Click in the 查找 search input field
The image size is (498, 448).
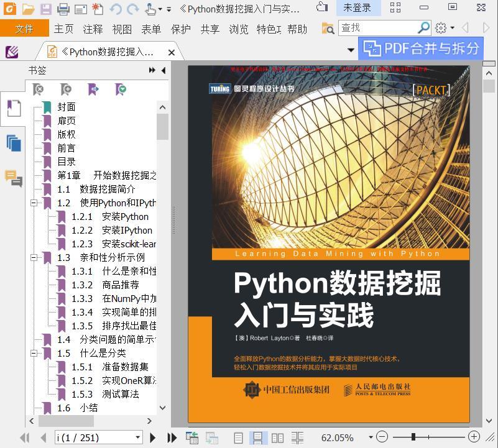click(378, 28)
